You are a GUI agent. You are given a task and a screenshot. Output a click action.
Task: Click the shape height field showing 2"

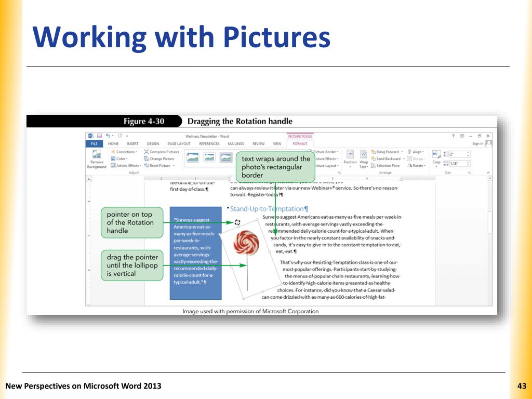[x=460, y=154]
